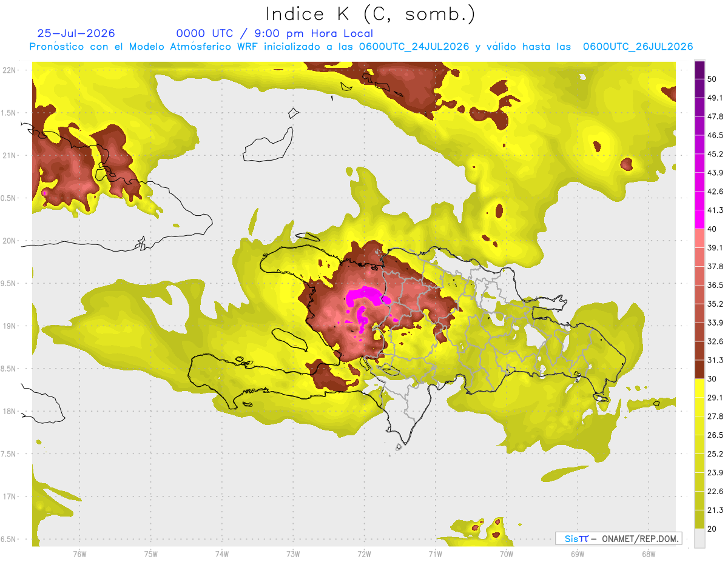Click the "21.3" value on the color scale

click(715, 510)
